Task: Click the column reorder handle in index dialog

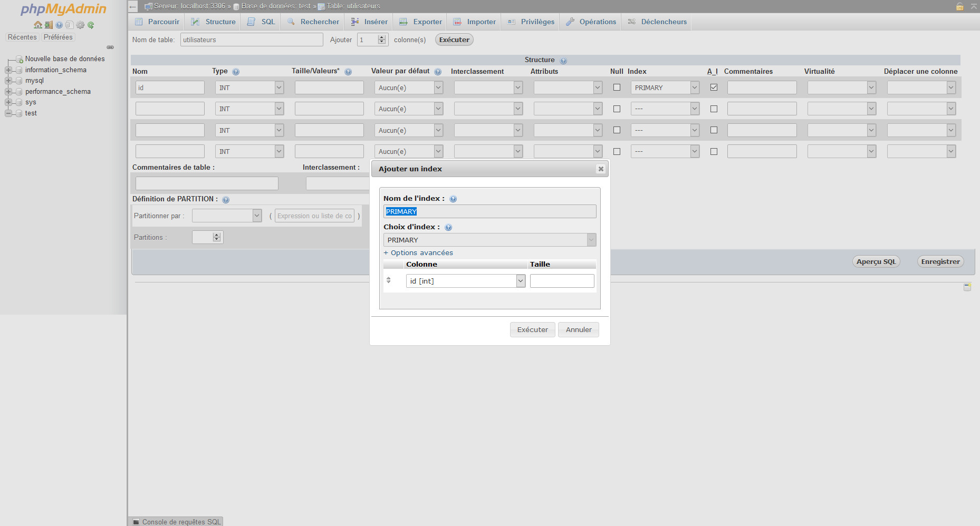Action: click(389, 280)
